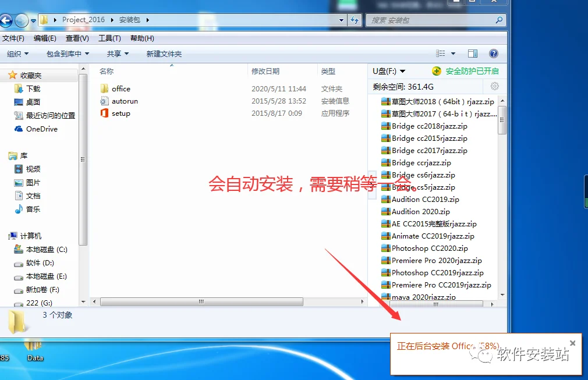The image size is (588, 380).
Task: Open the 帮助(H) menu
Action: pos(142,38)
